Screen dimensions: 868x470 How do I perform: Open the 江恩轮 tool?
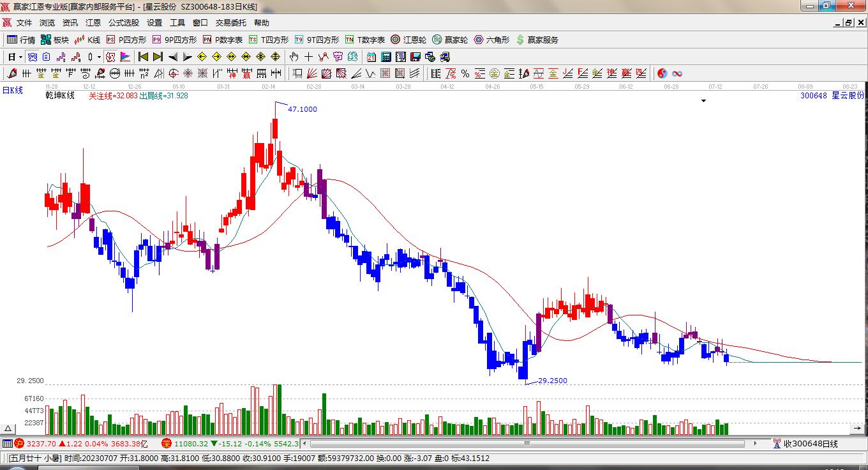click(408, 40)
